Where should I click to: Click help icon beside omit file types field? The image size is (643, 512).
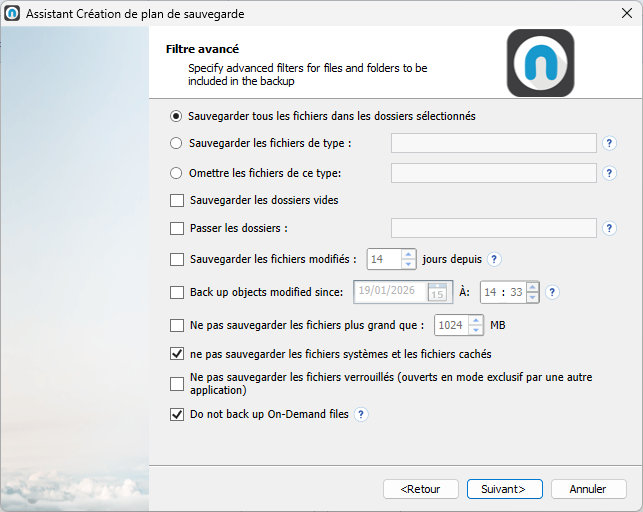[x=610, y=173]
